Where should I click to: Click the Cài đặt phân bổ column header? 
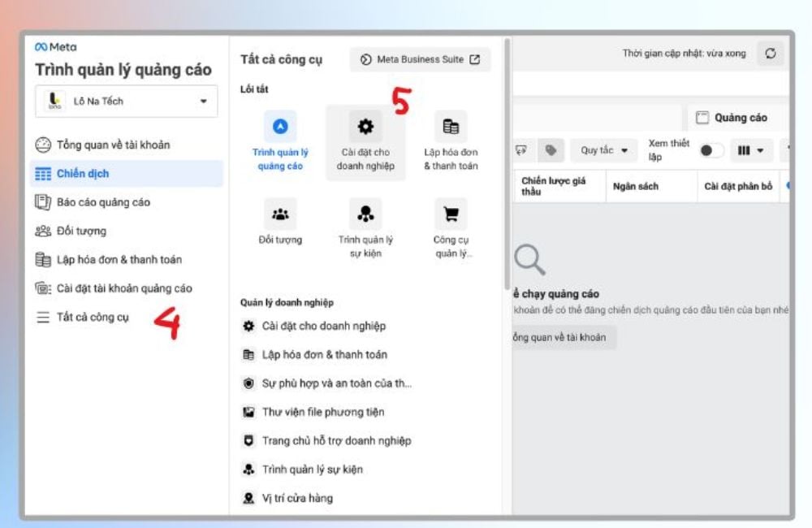738,186
